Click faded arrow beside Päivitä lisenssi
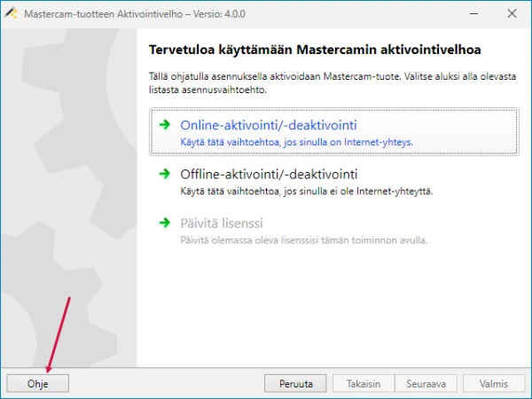 click(164, 223)
